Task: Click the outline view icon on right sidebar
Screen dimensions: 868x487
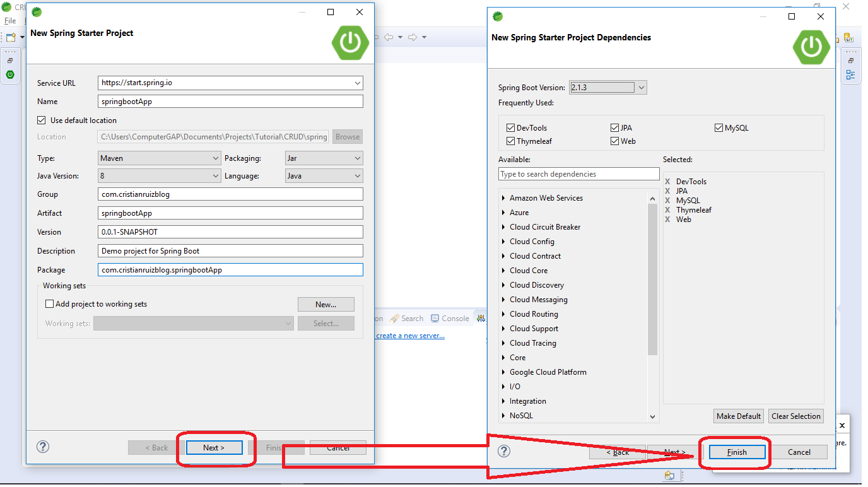Action: coord(850,75)
